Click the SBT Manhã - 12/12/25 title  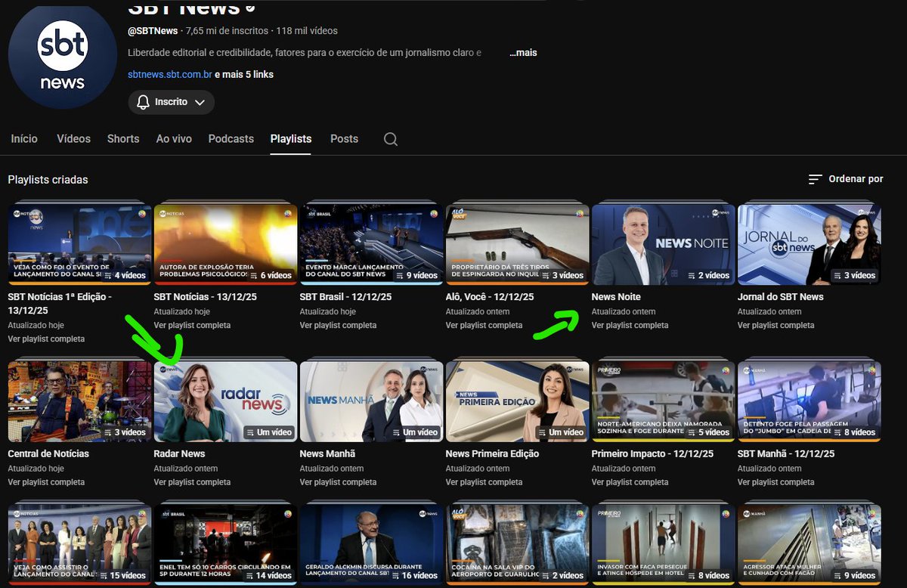point(786,454)
